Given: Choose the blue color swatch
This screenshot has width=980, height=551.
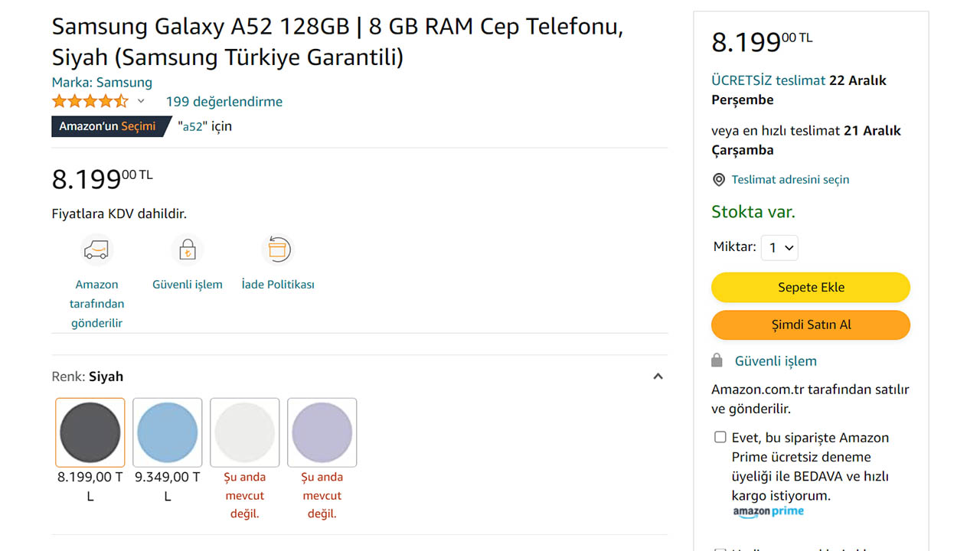Looking at the screenshot, I should (x=168, y=432).
